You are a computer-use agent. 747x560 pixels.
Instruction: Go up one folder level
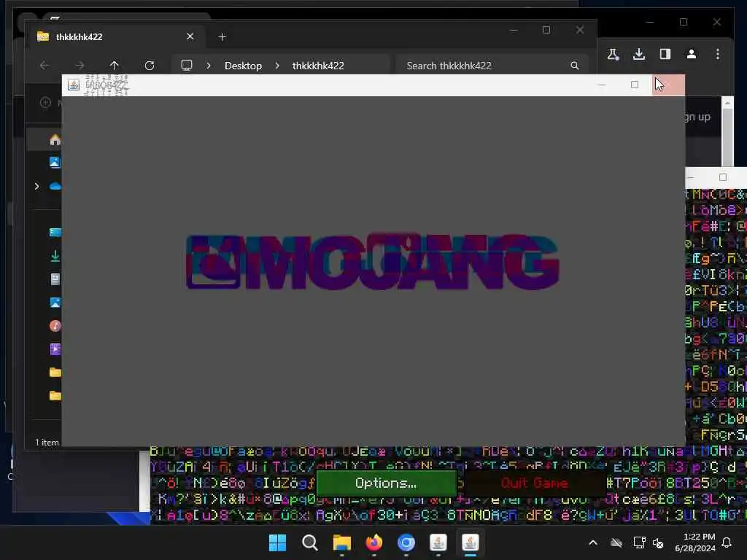click(x=115, y=65)
